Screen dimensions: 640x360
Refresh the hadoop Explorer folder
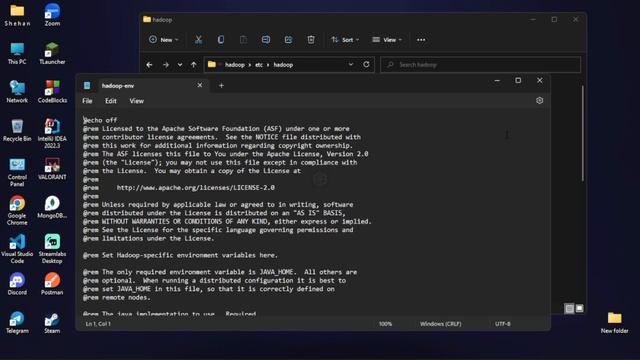(366, 64)
